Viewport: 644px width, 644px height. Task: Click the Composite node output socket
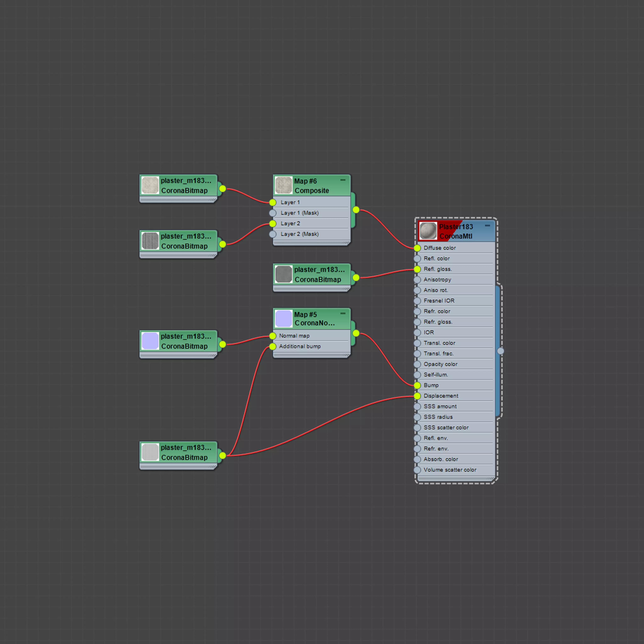pyautogui.click(x=356, y=210)
